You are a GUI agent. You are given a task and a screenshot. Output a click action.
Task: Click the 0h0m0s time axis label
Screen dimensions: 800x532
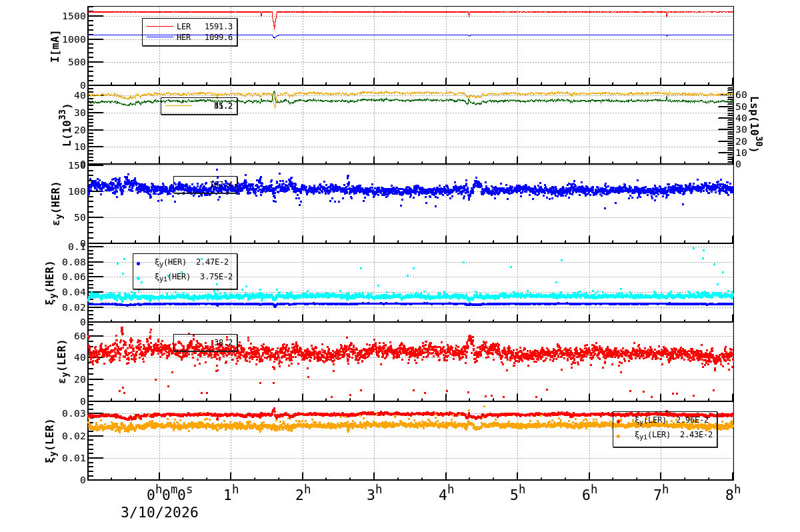pos(169,494)
